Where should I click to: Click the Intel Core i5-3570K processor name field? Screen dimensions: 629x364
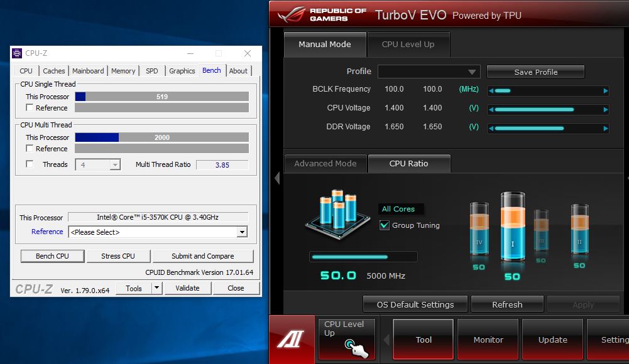(158, 217)
